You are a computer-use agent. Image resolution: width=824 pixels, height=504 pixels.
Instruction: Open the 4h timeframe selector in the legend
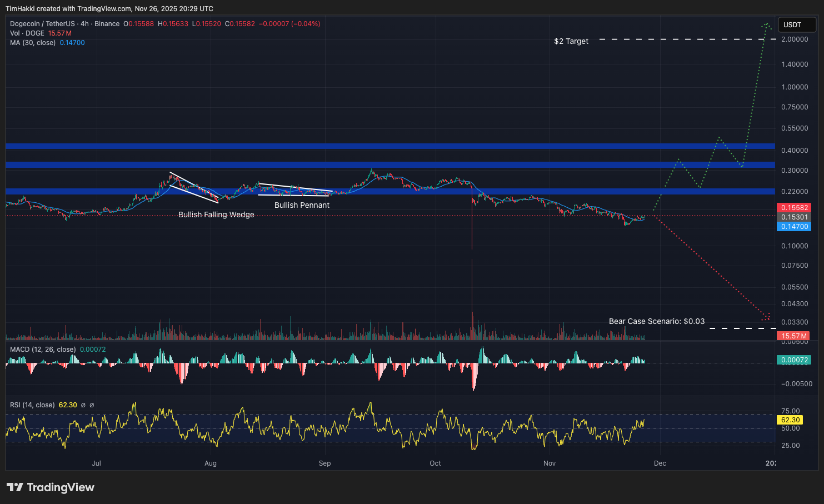click(x=87, y=24)
